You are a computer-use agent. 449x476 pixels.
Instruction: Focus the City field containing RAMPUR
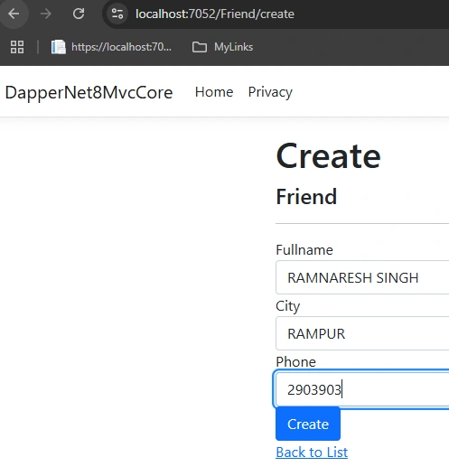pyautogui.click(x=362, y=333)
